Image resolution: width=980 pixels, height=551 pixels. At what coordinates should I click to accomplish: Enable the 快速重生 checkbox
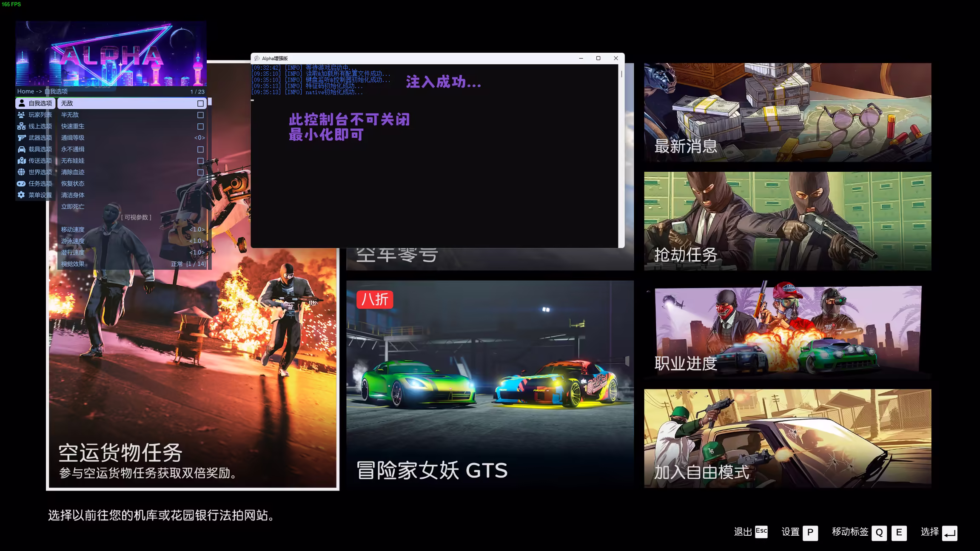pyautogui.click(x=200, y=126)
